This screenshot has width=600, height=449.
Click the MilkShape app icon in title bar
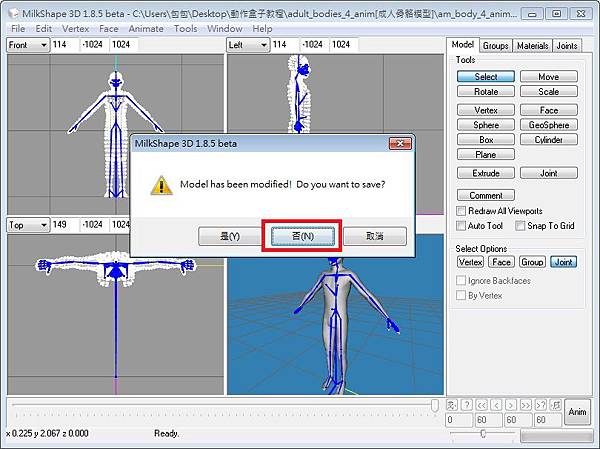[x=14, y=14]
